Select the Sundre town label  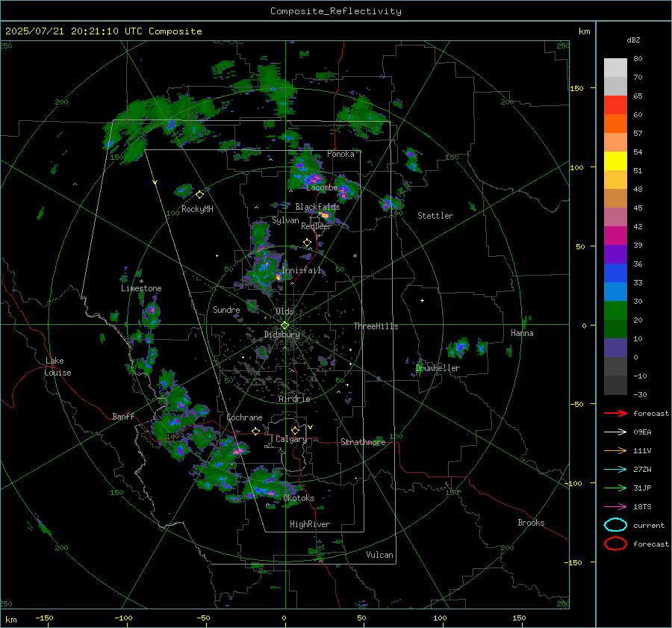tap(226, 309)
